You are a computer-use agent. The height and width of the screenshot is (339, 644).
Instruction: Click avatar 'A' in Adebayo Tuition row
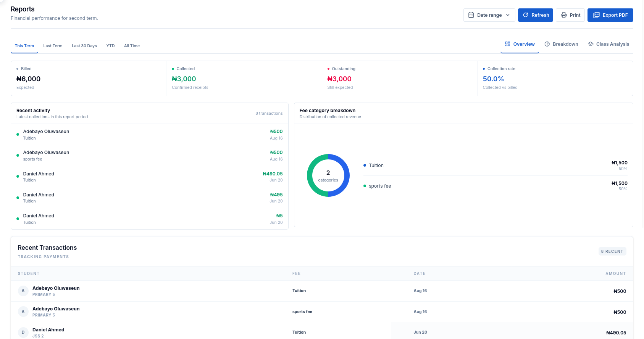(x=23, y=291)
